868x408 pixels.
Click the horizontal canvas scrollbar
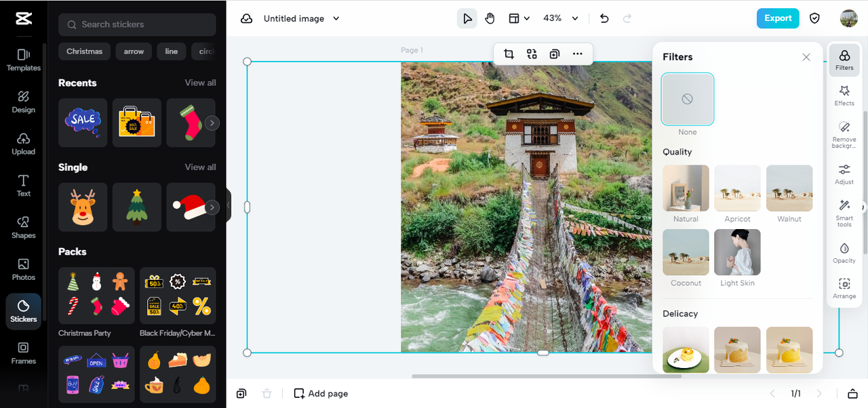547,376
